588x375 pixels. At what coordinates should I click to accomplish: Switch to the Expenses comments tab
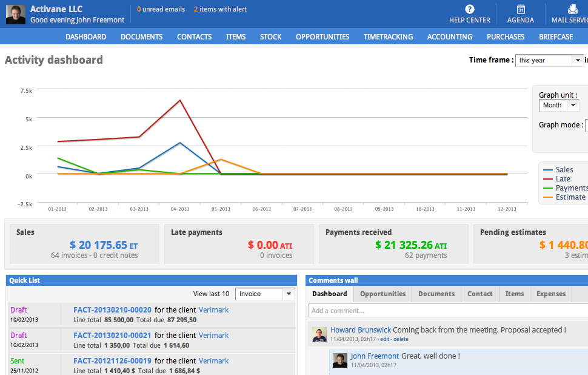tap(550, 294)
